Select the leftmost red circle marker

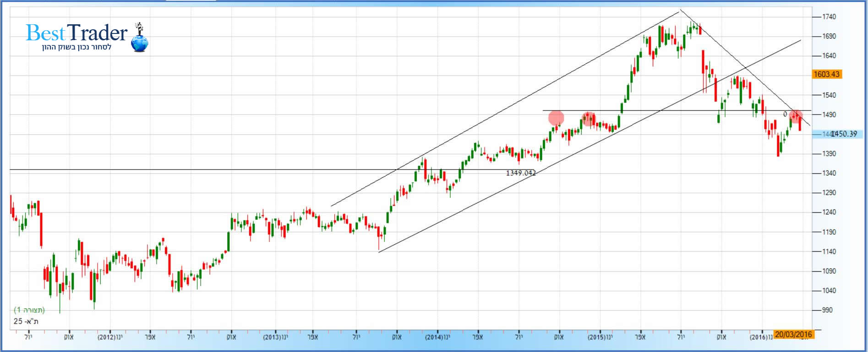556,118
